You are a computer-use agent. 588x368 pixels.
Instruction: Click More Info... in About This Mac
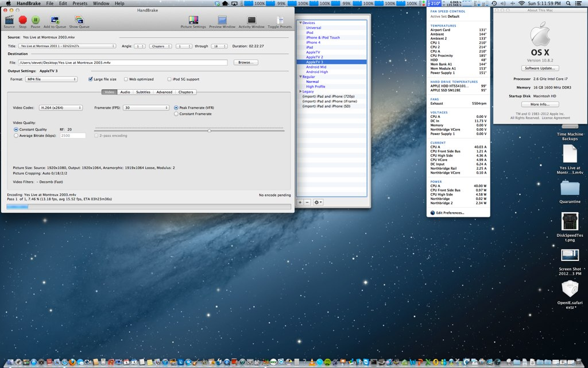point(540,105)
